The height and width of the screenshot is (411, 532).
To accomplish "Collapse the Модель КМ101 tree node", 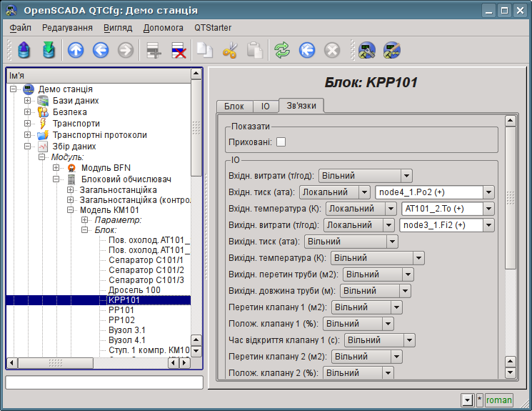I will point(71,211).
